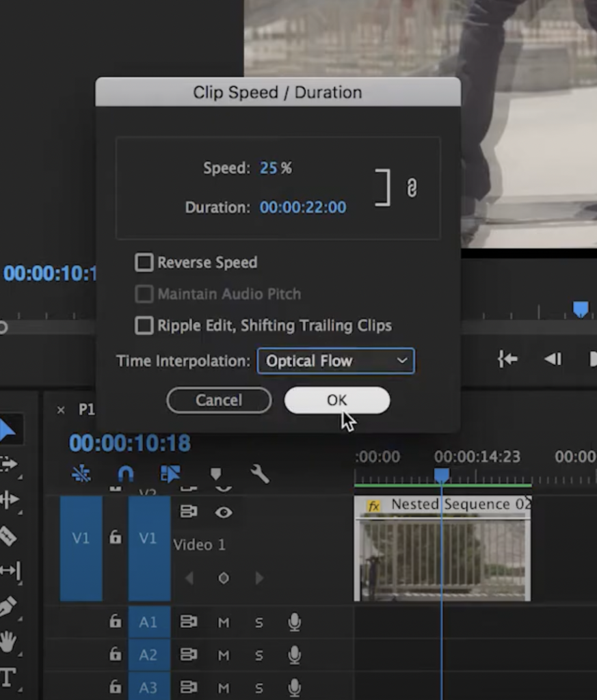Toggle the lock on audio track A1
This screenshot has width=597, height=700.
[x=116, y=621]
